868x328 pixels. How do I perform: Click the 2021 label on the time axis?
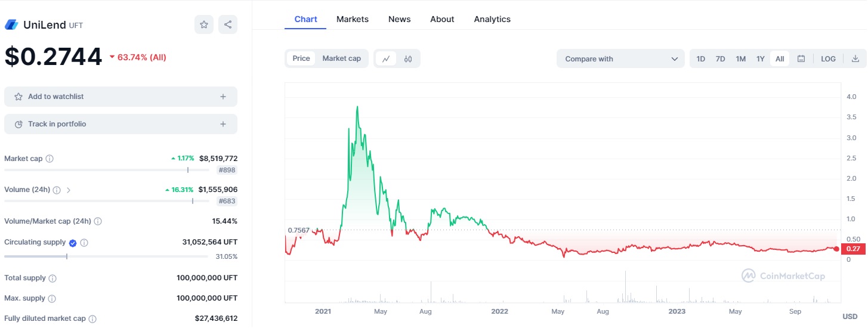[323, 311]
